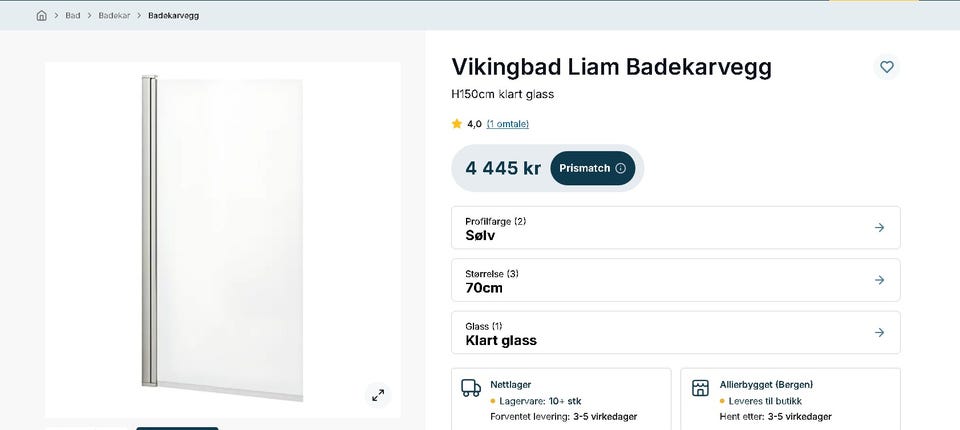The image size is (960, 430).
Task: Click the Prismatch info circle icon
Action: pyautogui.click(x=620, y=168)
